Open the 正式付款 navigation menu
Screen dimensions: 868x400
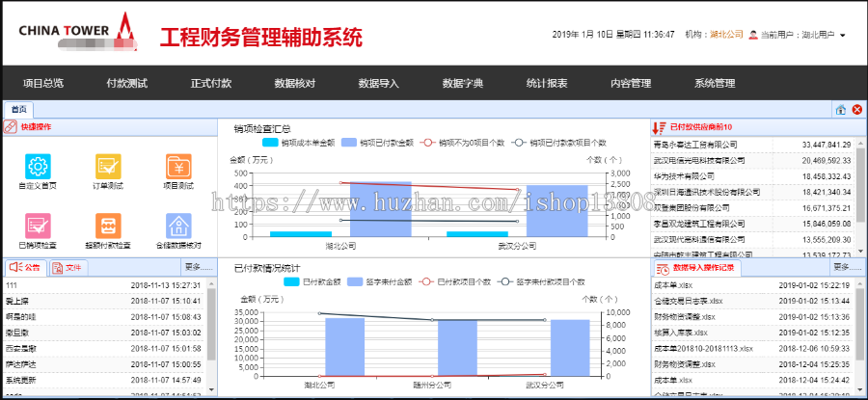(211, 84)
